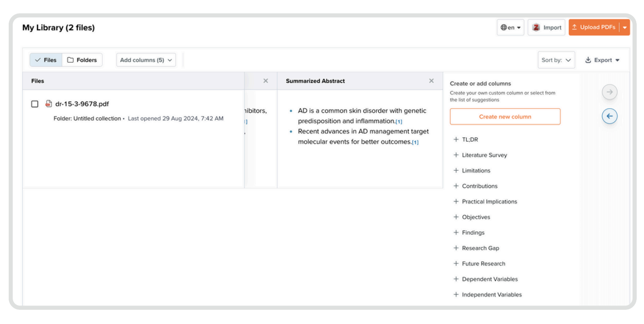Click the PDF icon beside dr-15-3-9678.pdf

pyautogui.click(x=49, y=104)
